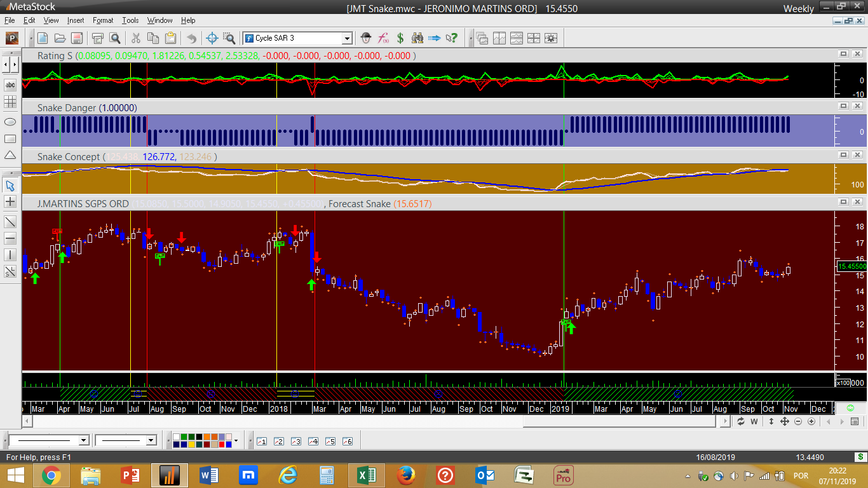868x488 pixels.
Task: Open The Explorer binoculars tool
Action: coord(417,38)
